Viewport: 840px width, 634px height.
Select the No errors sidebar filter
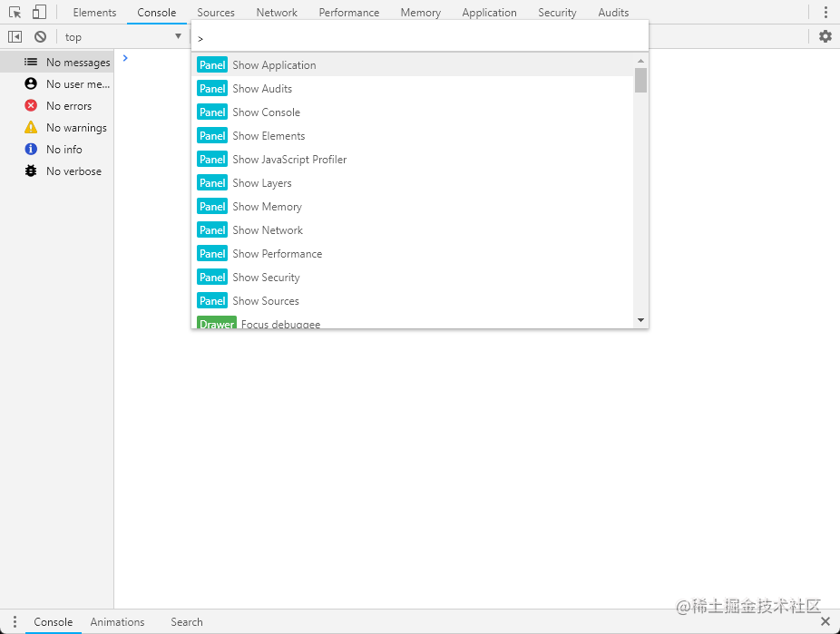coord(57,105)
